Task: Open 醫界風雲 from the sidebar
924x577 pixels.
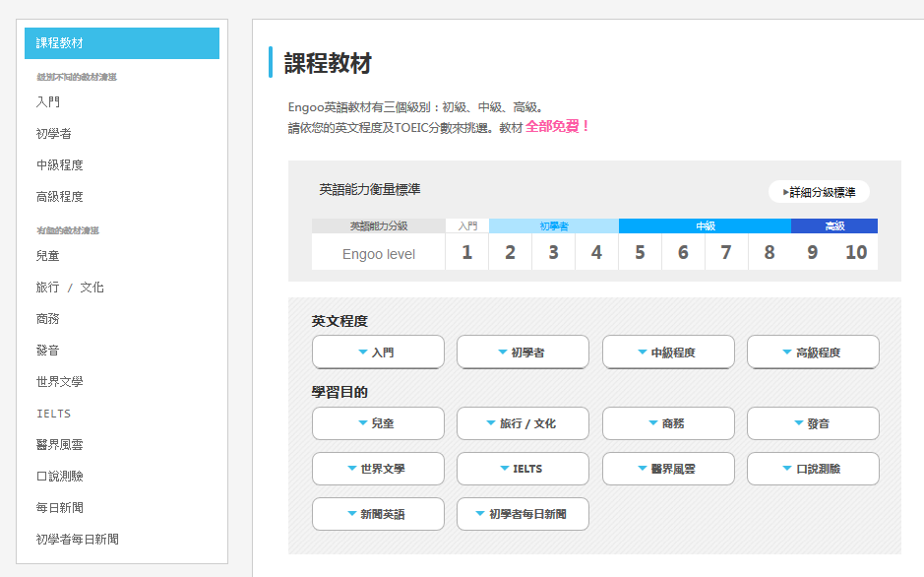Action: pos(60,445)
